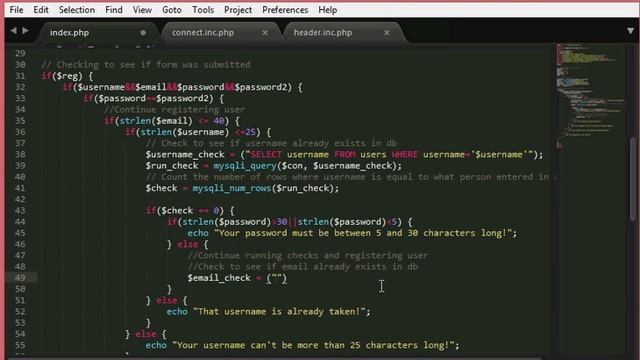The width and height of the screenshot is (640, 360).
Task: Click the unsaved dot on index.php tab
Action: (x=143, y=33)
